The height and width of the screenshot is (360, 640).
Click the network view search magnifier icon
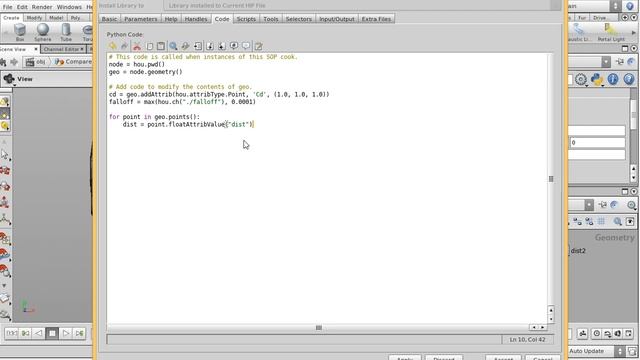617,221
